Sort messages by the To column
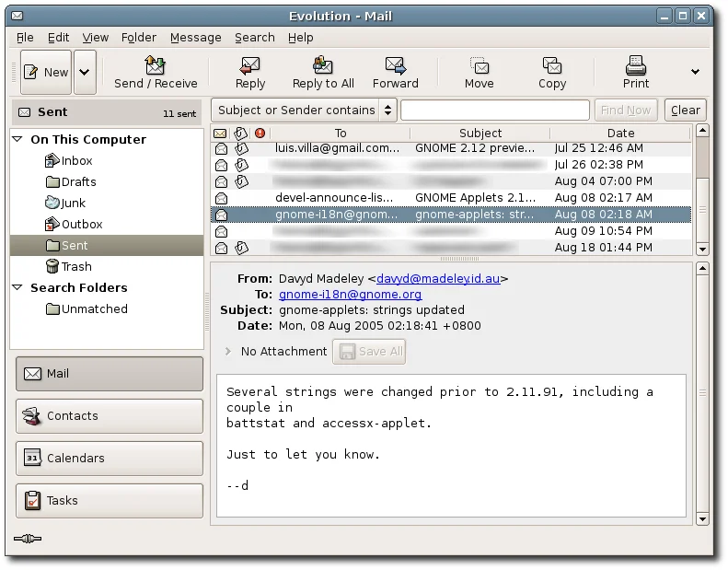 (x=341, y=134)
